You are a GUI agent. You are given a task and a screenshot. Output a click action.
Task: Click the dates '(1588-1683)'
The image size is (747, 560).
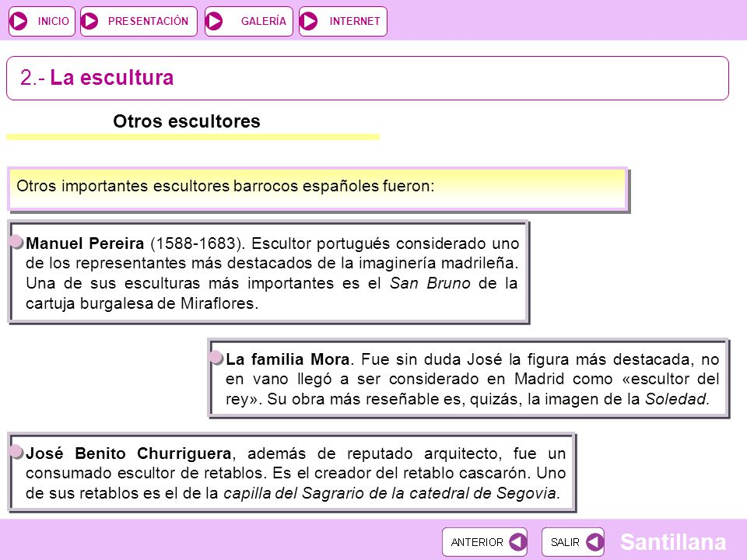pyautogui.click(x=198, y=243)
